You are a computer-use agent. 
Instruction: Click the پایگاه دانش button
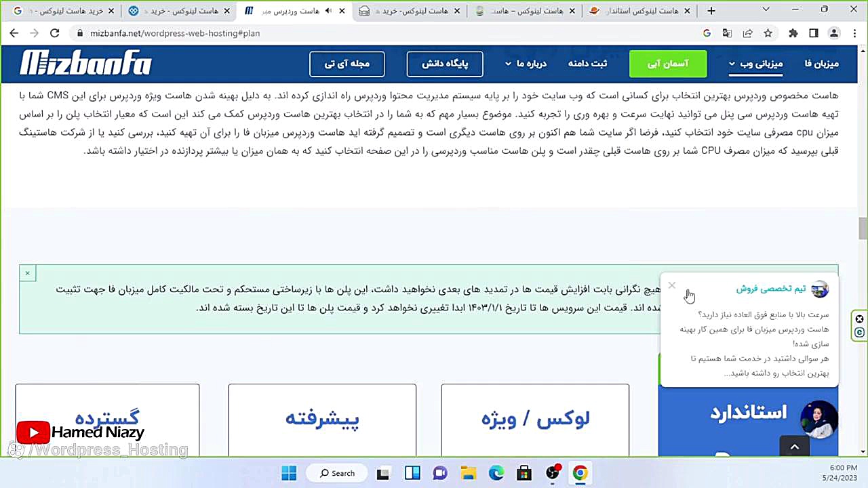click(x=445, y=64)
